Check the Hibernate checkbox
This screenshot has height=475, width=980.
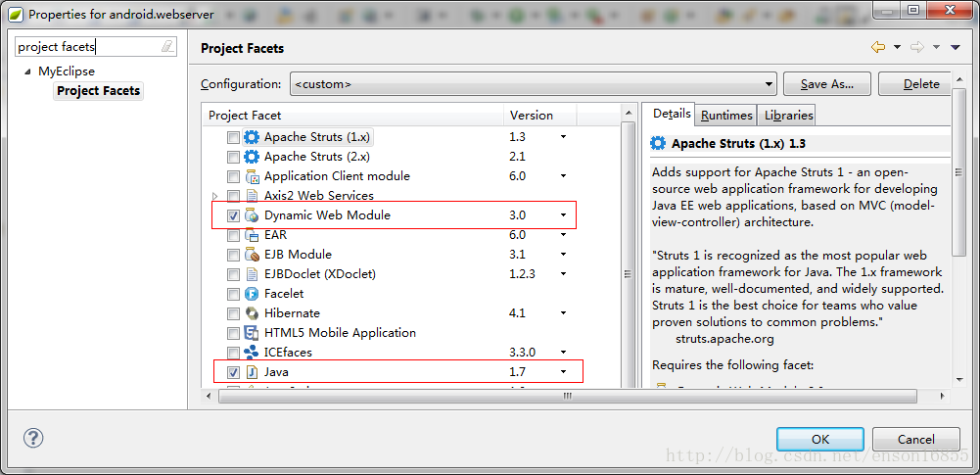coord(233,313)
